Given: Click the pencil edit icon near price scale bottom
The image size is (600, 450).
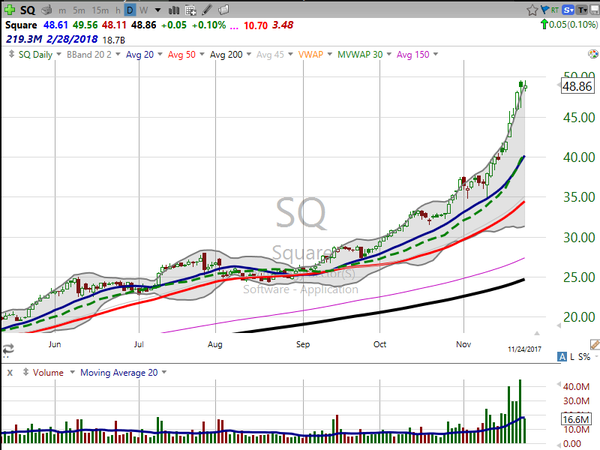Looking at the screenshot, I should click(x=595, y=344).
